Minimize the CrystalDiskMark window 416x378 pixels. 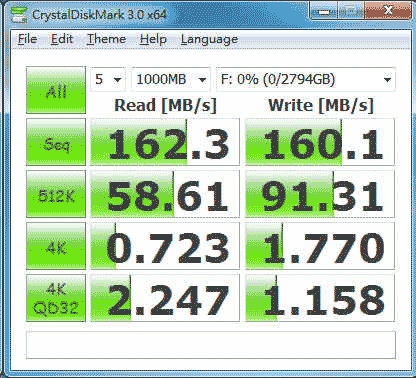(x=324, y=12)
